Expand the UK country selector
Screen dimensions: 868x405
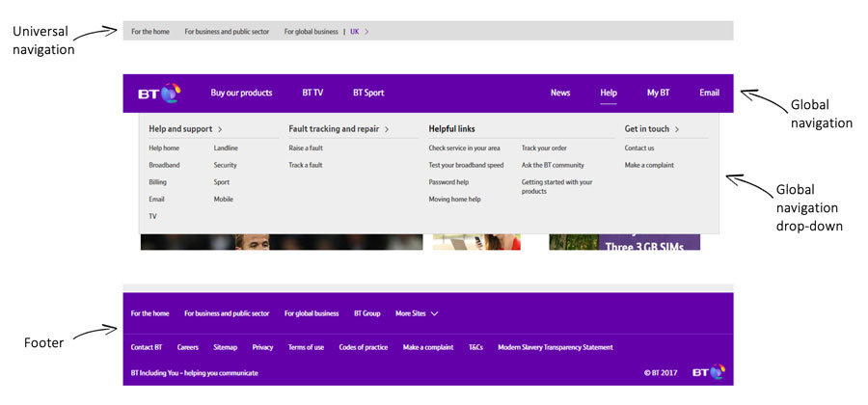click(359, 32)
